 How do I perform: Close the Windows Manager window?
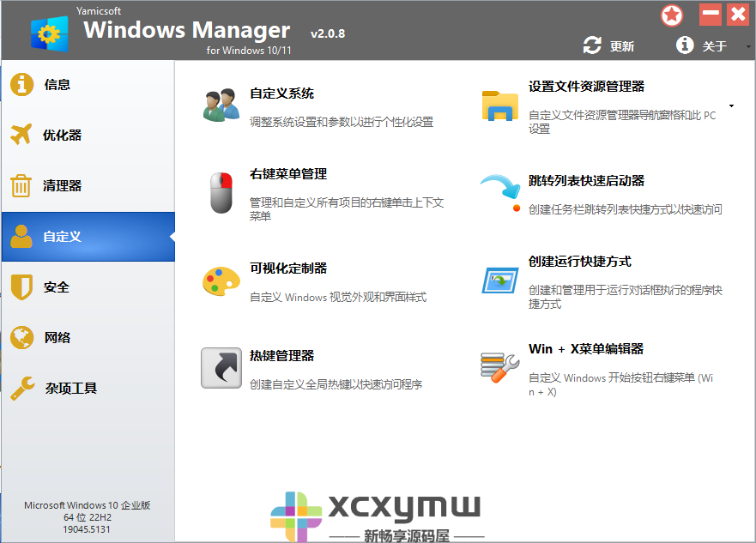pyautogui.click(x=738, y=15)
